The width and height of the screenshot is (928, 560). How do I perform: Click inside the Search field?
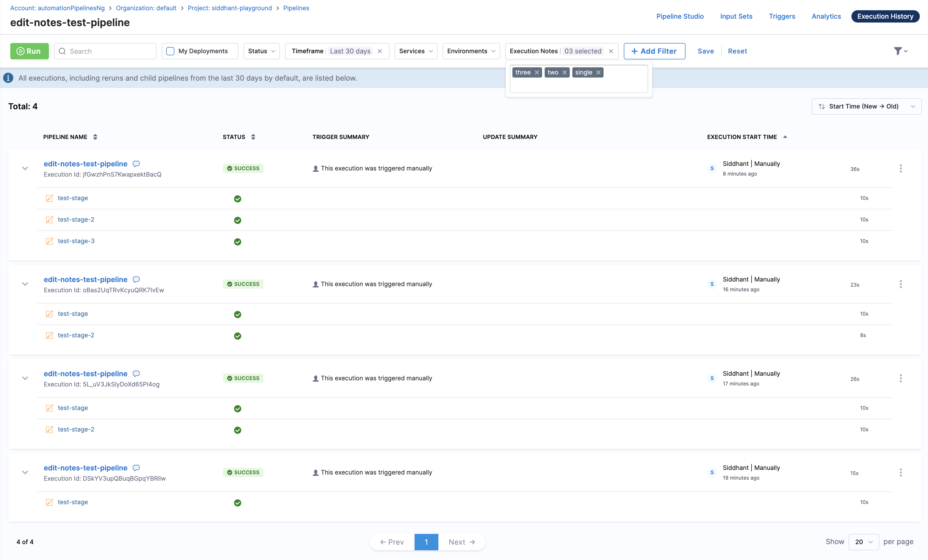(106, 51)
